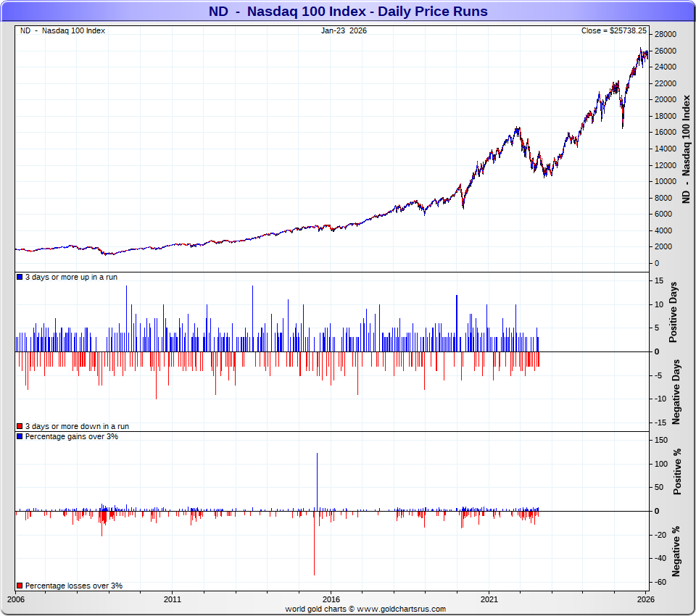This screenshot has height=616, width=696.
Task: Click the 2006 label on the x-axis
Action: pyautogui.click(x=16, y=599)
